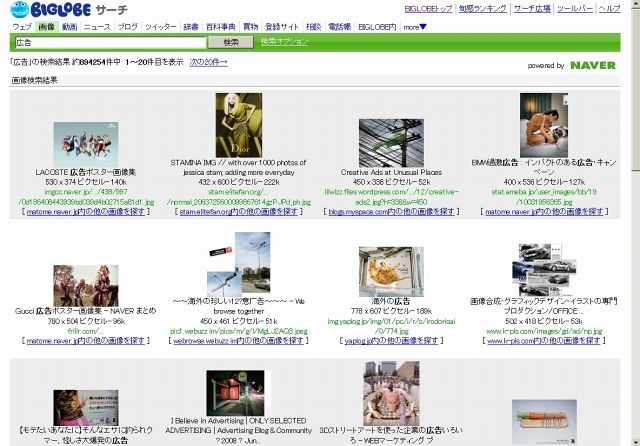Select the ニュース tab
This screenshot has height=446, width=640.
97,27
